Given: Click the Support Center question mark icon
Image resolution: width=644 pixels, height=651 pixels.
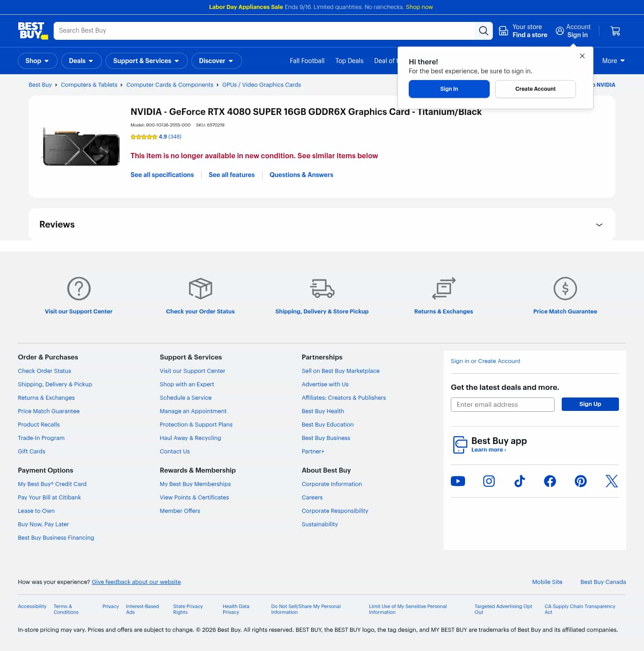Looking at the screenshot, I should pos(79,288).
